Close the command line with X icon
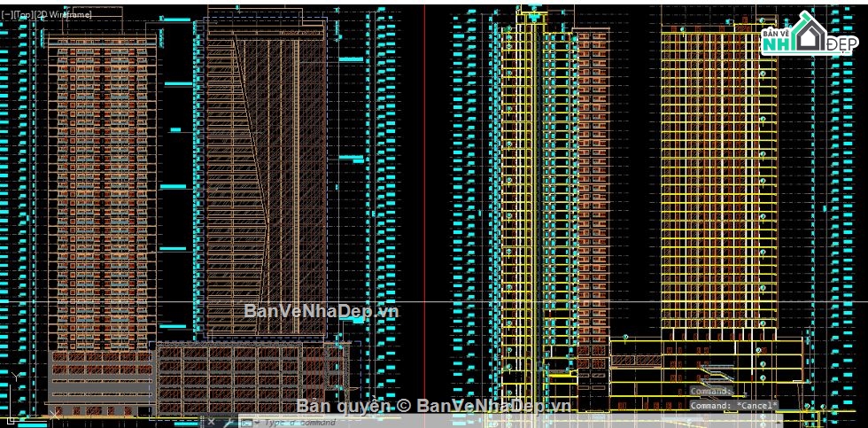Screen dimensions: 868x428 (x=213, y=423)
